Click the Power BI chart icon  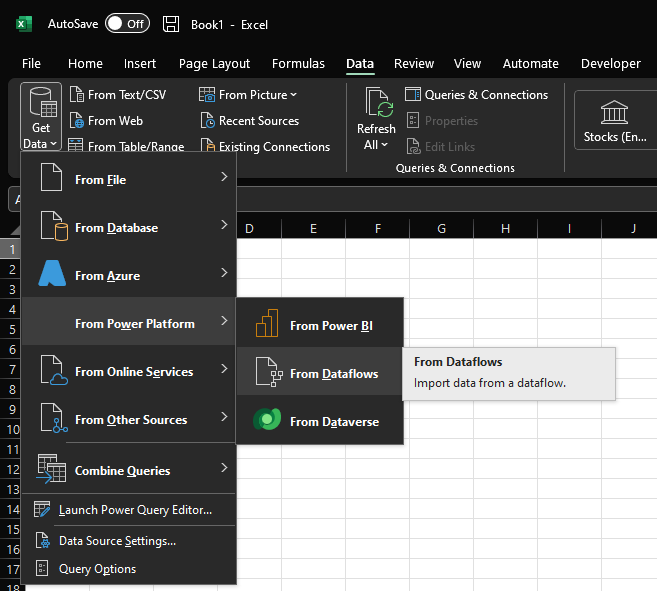(x=267, y=323)
